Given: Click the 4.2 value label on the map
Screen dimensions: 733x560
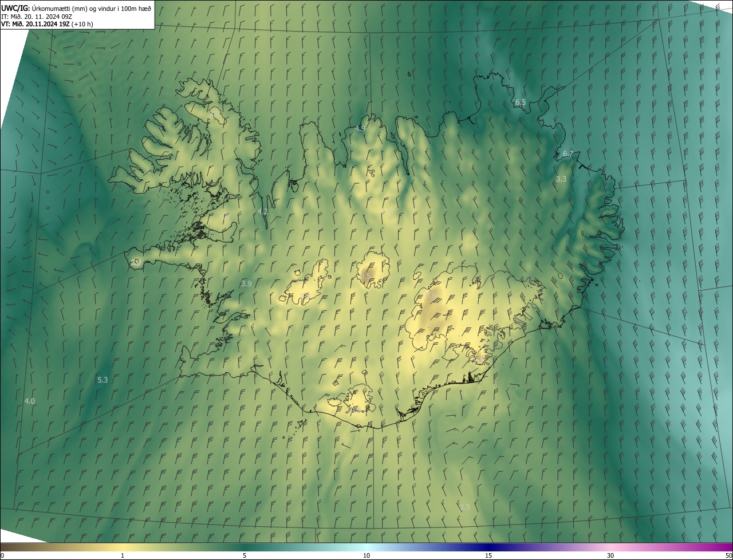Looking at the screenshot, I should click(x=263, y=211).
